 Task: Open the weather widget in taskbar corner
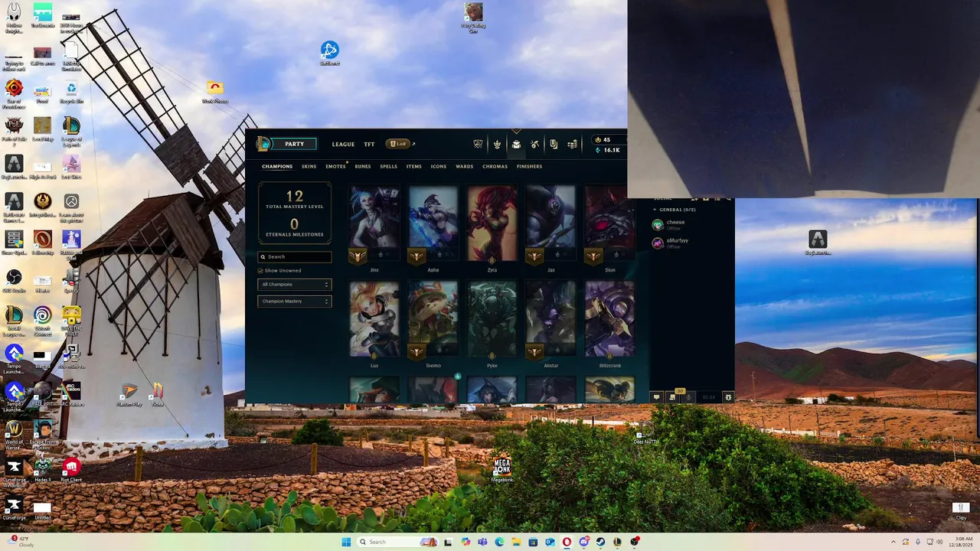point(21,542)
